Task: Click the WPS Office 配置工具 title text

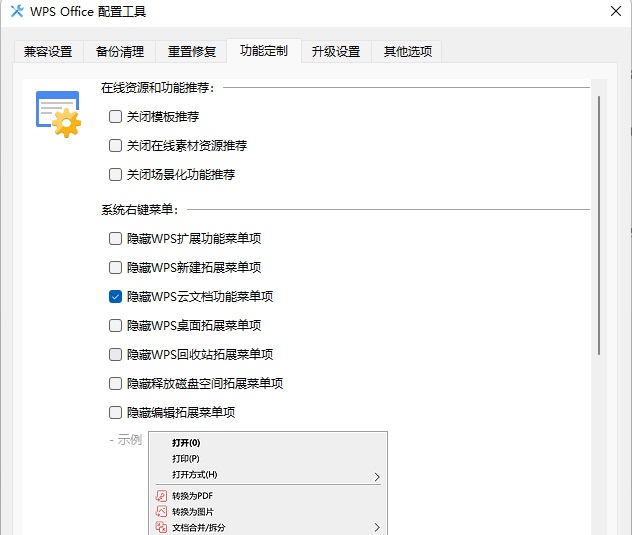Action: [x=88, y=12]
